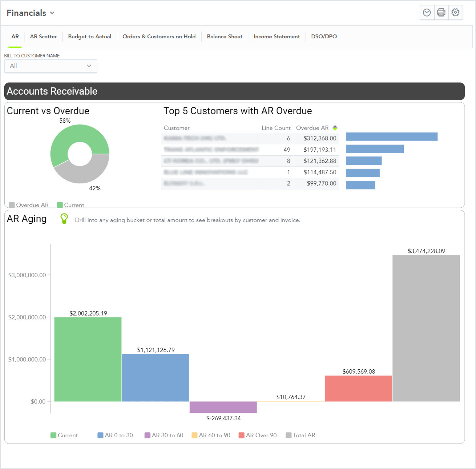Switch to the AR Scatter tab
This screenshot has height=469, width=476.
coord(43,37)
